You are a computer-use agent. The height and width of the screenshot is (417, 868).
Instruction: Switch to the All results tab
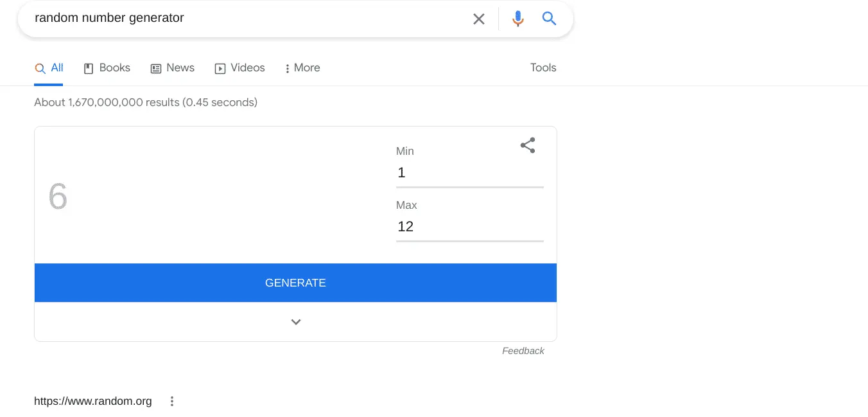tap(57, 67)
